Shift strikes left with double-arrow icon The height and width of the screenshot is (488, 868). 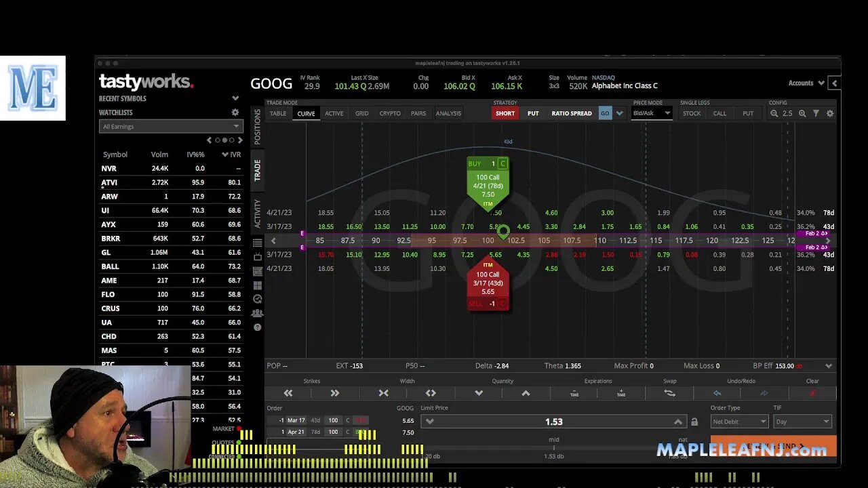[x=288, y=393]
